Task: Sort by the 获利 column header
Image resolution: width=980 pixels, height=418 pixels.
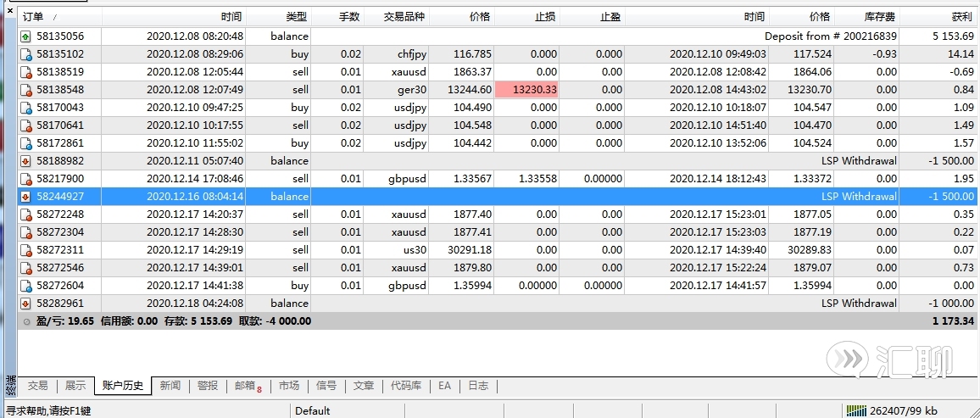Action: (x=938, y=17)
